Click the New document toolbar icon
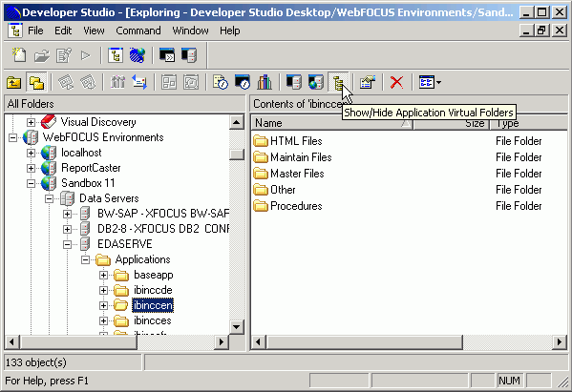The height and width of the screenshot is (392, 572). tap(18, 55)
